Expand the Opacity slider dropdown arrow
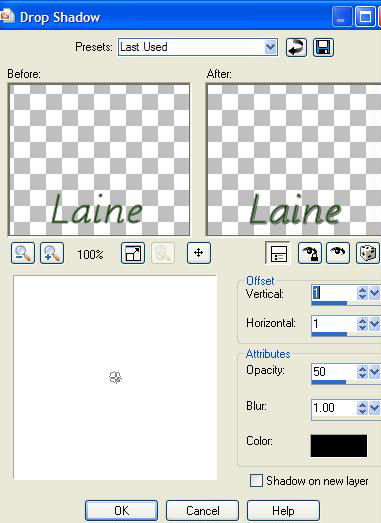 tap(374, 372)
